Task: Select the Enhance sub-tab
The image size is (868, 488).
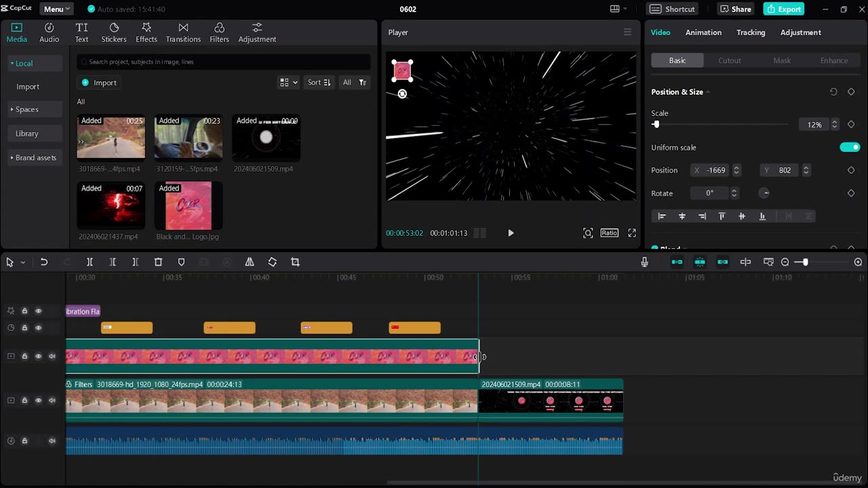Action: (834, 60)
